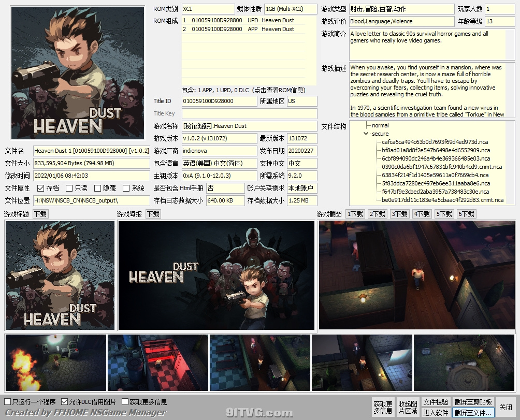Click the first UPD row in ROM组成 list

(x=238, y=20)
